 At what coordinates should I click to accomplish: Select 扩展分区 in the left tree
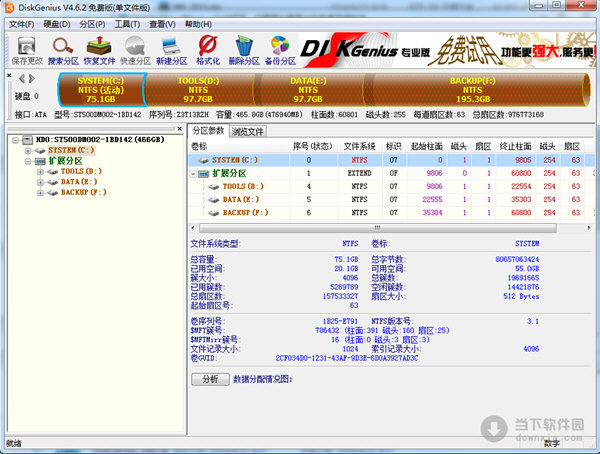pos(65,161)
